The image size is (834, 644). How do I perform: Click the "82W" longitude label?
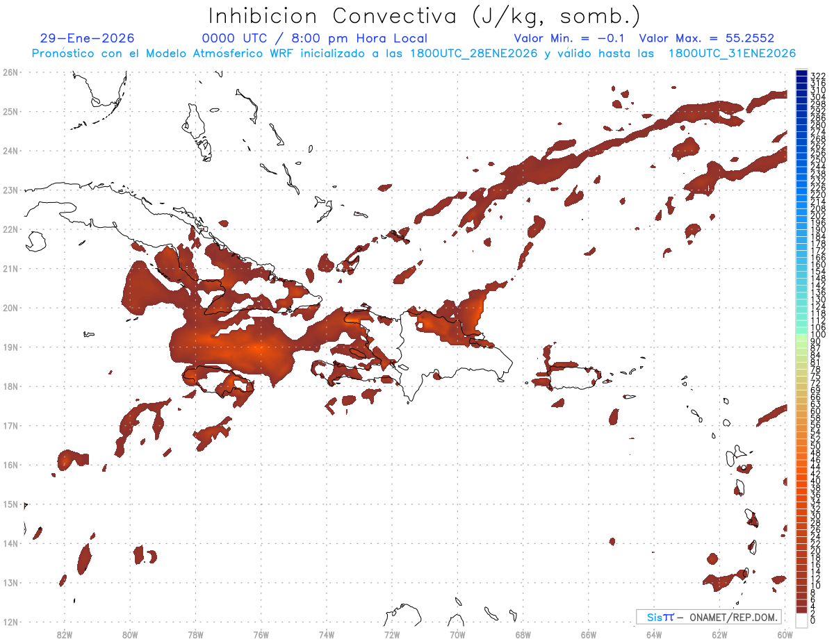pyautogui.click(x=64, y=634)
